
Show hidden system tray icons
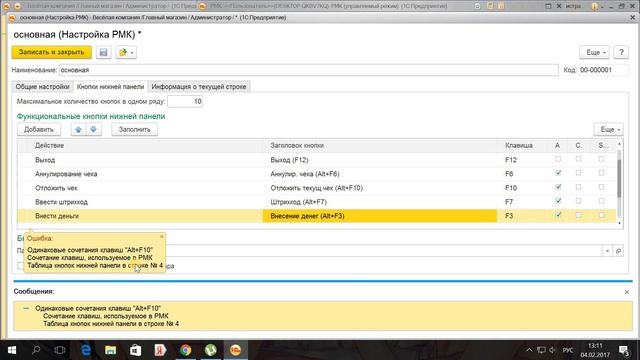click(529, 350)
